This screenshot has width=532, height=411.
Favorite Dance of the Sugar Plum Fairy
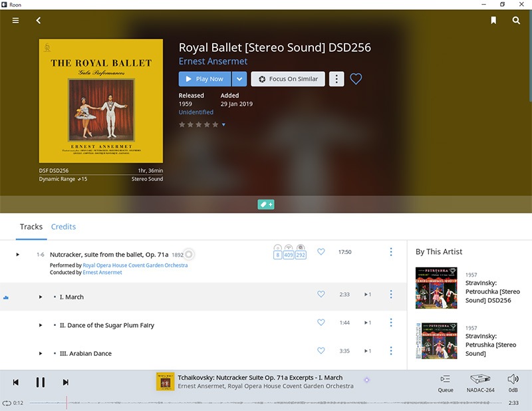pos(321,323)
